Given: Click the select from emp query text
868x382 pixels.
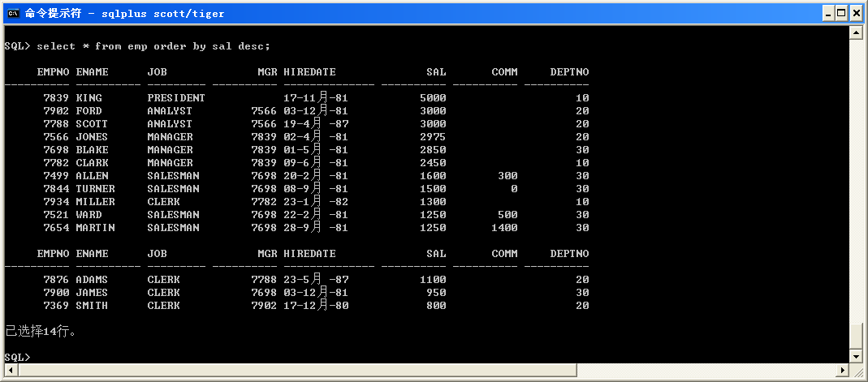Looking at the screenshot, I should pos(153,46).
